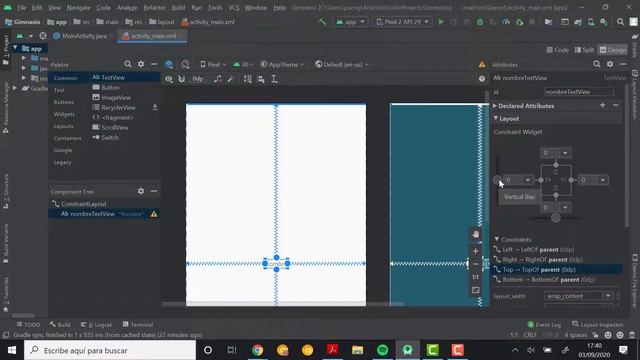Click the id field containing nombreTextView
The image size is (640, 360).
click(579, 92)
